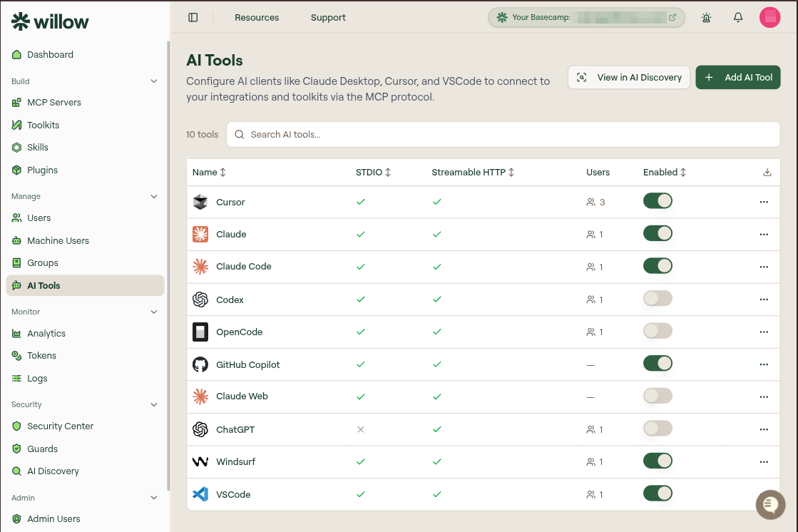Disable the Claude Code toggle
This screenshot has width=798, height=532.
(x=658, y=266)
